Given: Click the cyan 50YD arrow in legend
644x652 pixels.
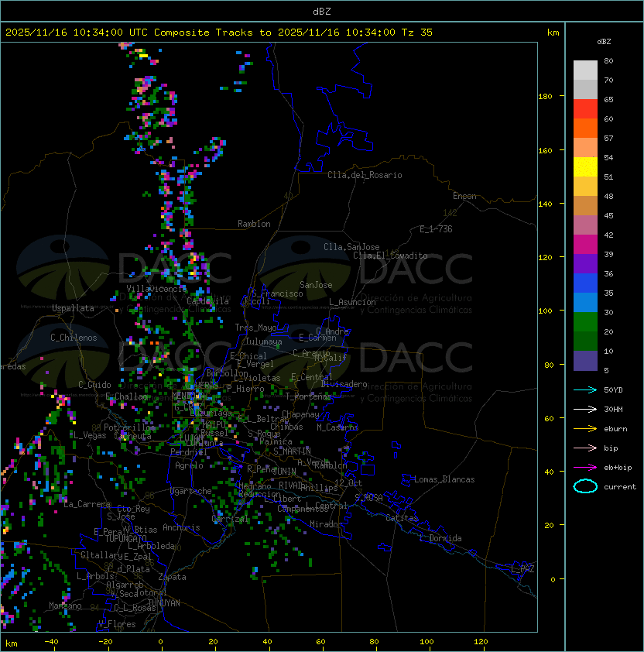Looking at the screenshot, I should pyautogui.click(x=585, y=390).
